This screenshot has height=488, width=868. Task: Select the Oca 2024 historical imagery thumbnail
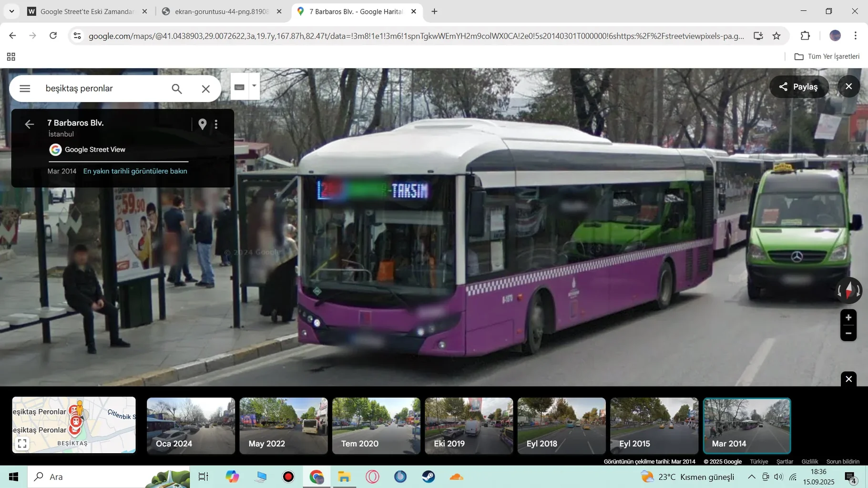(x=191, y=426)
